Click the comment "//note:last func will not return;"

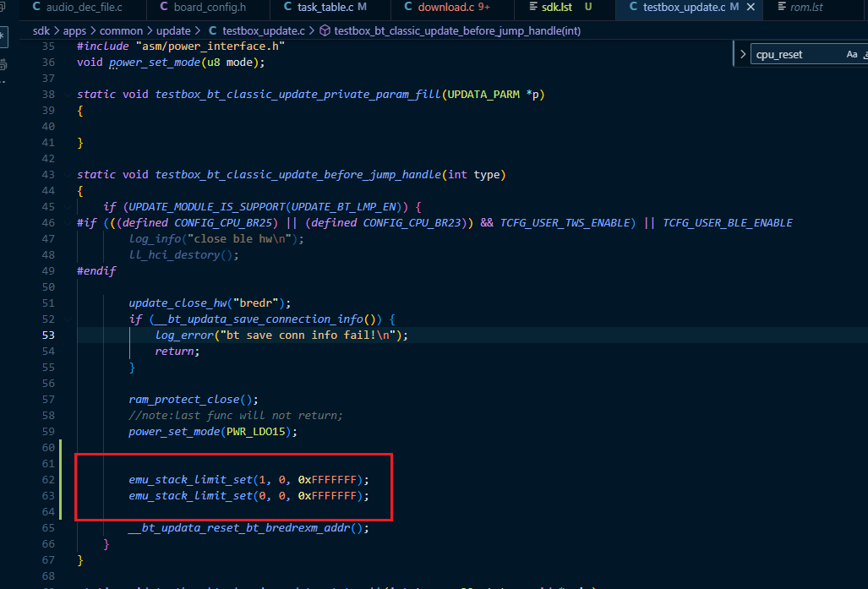236,416
